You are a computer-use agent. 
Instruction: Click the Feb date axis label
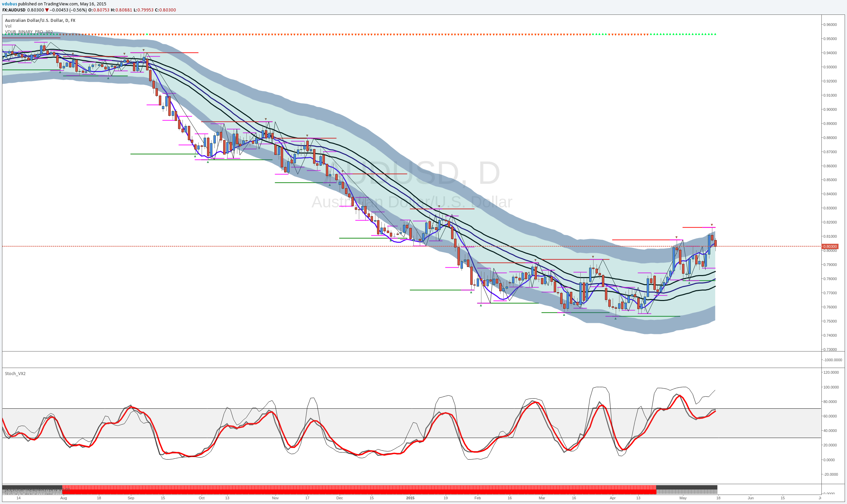coord(478,498)
